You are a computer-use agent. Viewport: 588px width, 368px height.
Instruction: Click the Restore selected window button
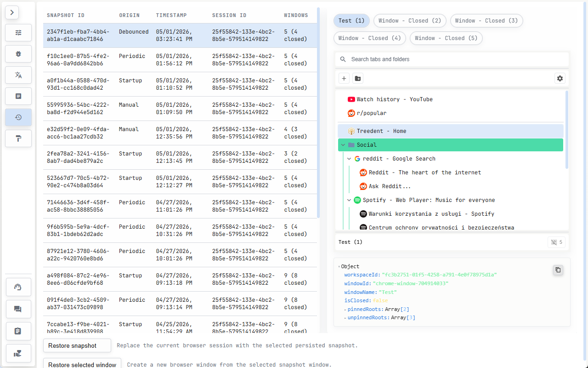pyautogui.click(x=82, y=364)
